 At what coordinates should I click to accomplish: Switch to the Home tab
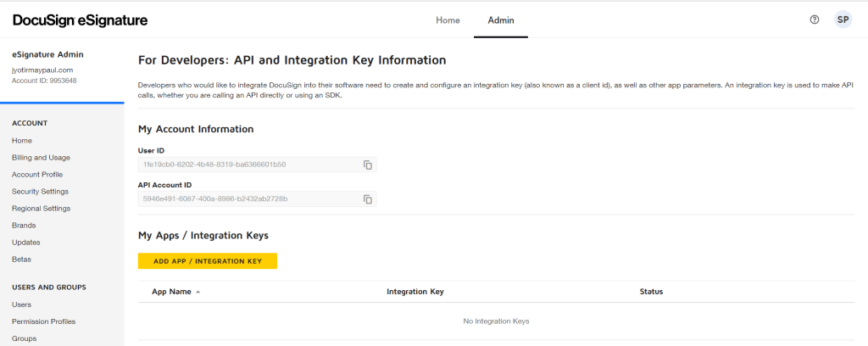pos(448,20)
